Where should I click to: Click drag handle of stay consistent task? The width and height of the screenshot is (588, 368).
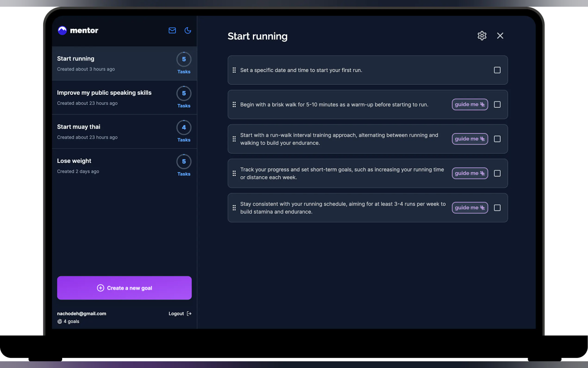click(234, 208)
